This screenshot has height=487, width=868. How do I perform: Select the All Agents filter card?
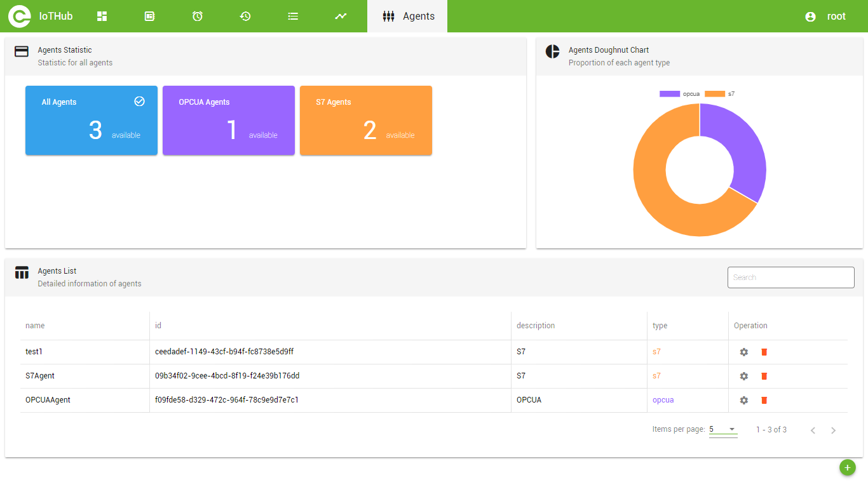click(x=92, y=120)
